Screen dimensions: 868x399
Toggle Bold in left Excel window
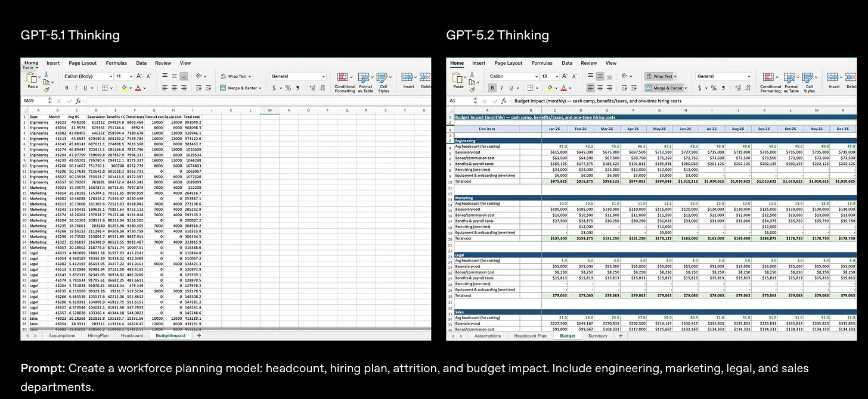[x=67, y=88]
